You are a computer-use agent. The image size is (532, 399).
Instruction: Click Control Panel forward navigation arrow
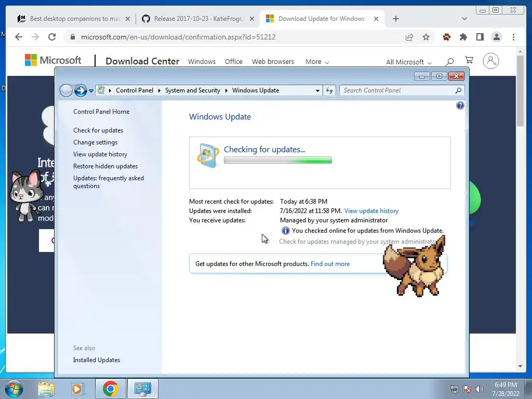81,90
